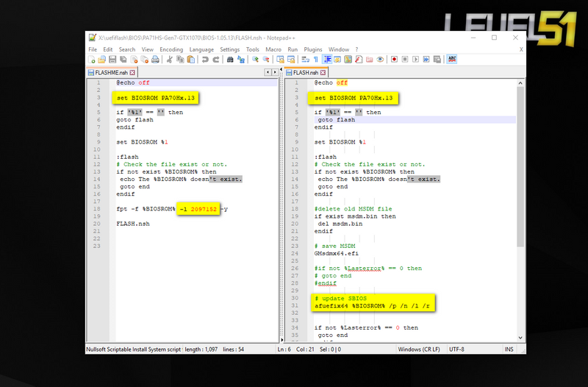Screen dimensions: 588x387
Task: Click the UTF-8 encoding status entry
Action: point(456,349)
